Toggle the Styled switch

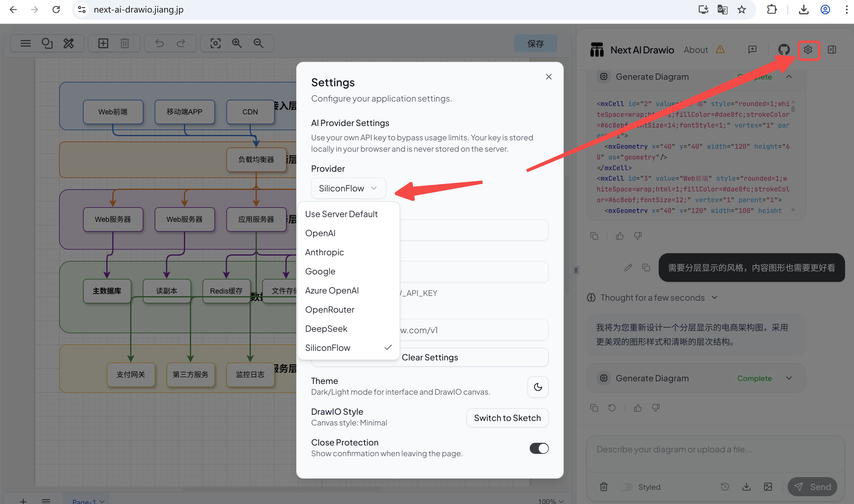(625, 487)
